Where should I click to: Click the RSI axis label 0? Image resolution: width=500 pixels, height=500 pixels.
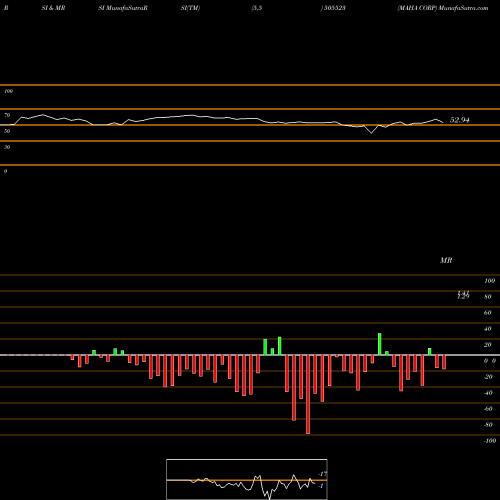coord(5,171)
